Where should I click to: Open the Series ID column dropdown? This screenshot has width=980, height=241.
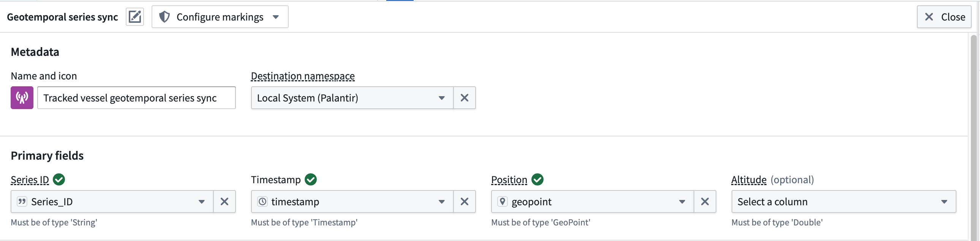[x=112, y=201]
